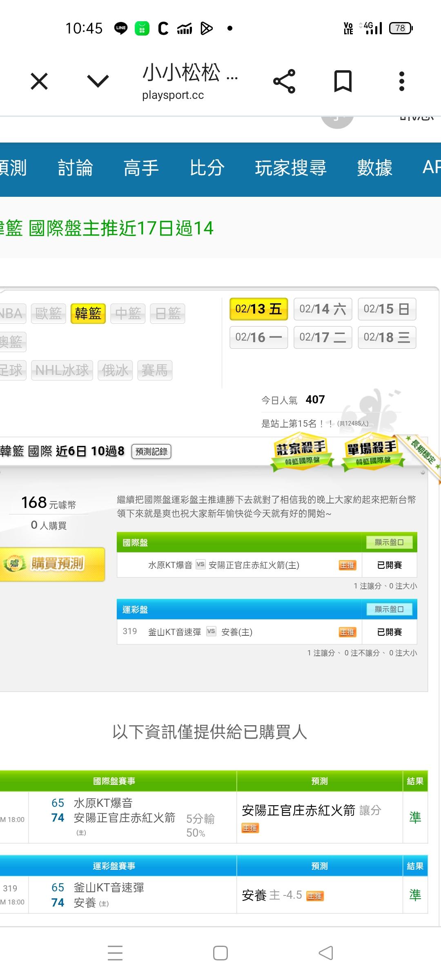Screen dimensions: 441x980
Task: Expand the browser chevron-down dropdown
Action: (x=98, y=81)
